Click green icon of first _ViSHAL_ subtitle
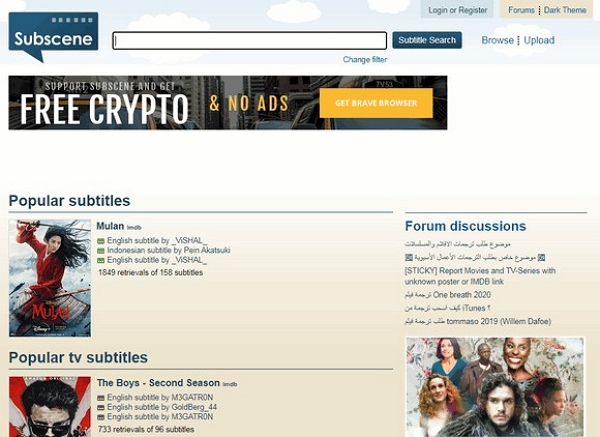The image size is (600, 437). [x=101, y=241]
